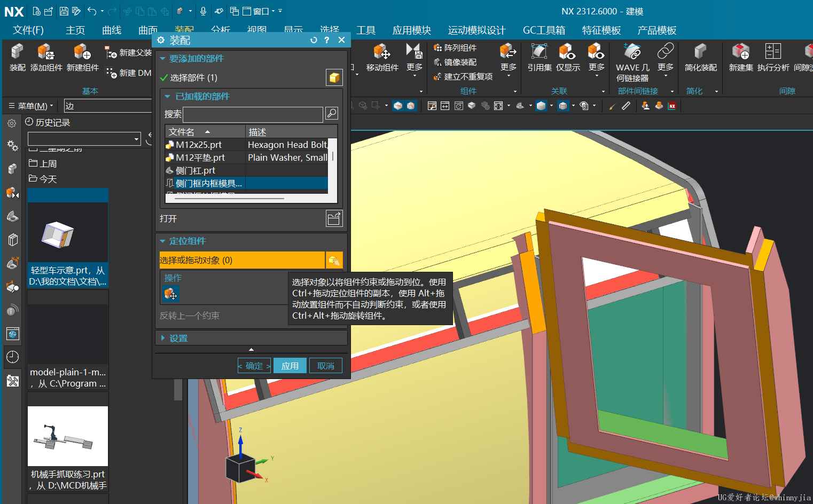Screen dimensions: 813x504
Task: Switch to the 主页 ribbon tab
Action: pyautogui.click(x=75, y=30)
